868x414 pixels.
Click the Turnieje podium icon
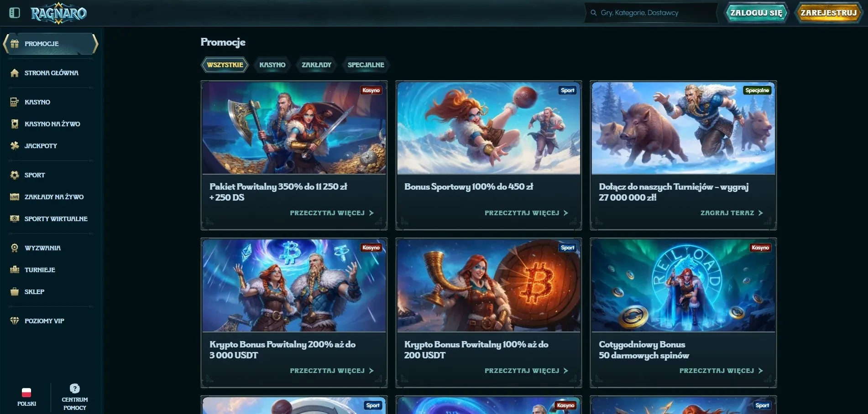coord(15,270)
